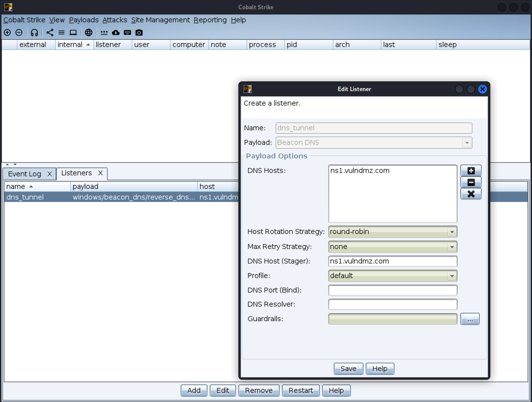This screenshot has width=532, height=402.
Task: Show targets view with the laptop icon
Action: (x=73, y=32)
